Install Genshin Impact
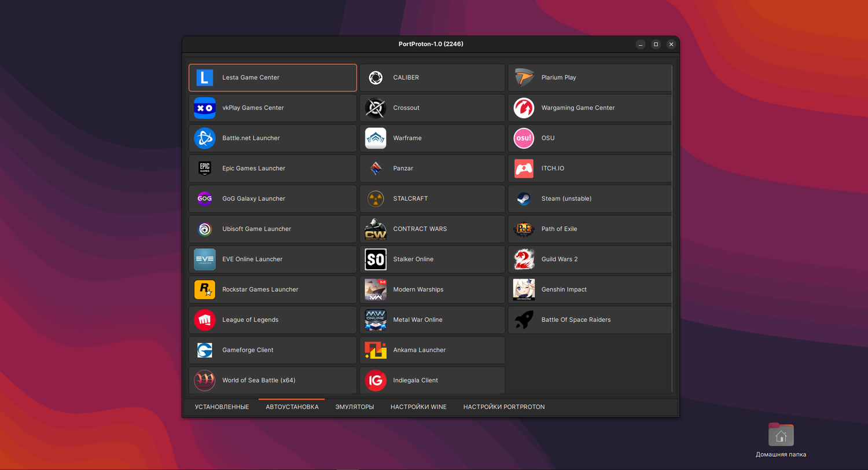The image size is (868, 470). 590,289
